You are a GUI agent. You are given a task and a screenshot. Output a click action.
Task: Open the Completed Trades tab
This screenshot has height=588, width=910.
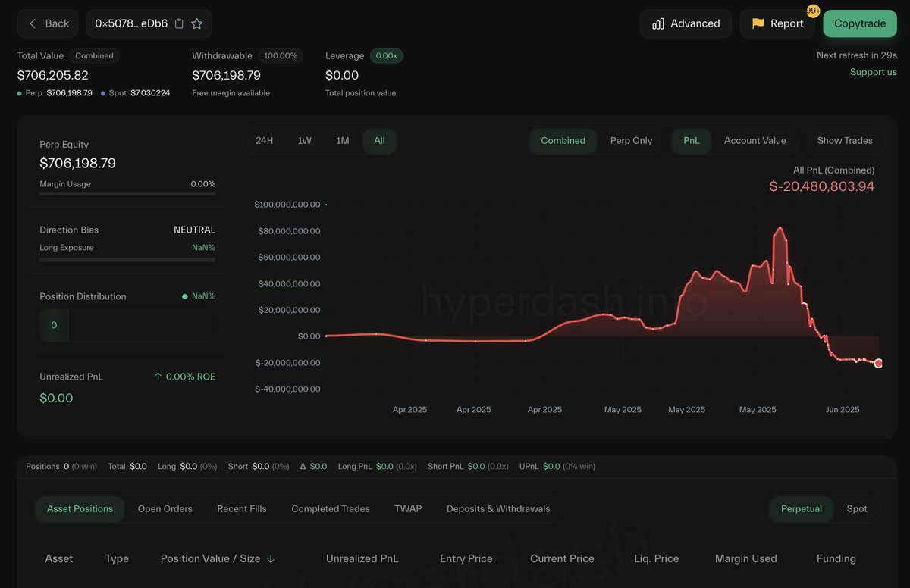coord(331,509)
